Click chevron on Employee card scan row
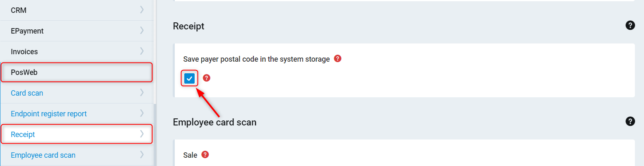This screenshot has width=644, height=166. point(142,155)
